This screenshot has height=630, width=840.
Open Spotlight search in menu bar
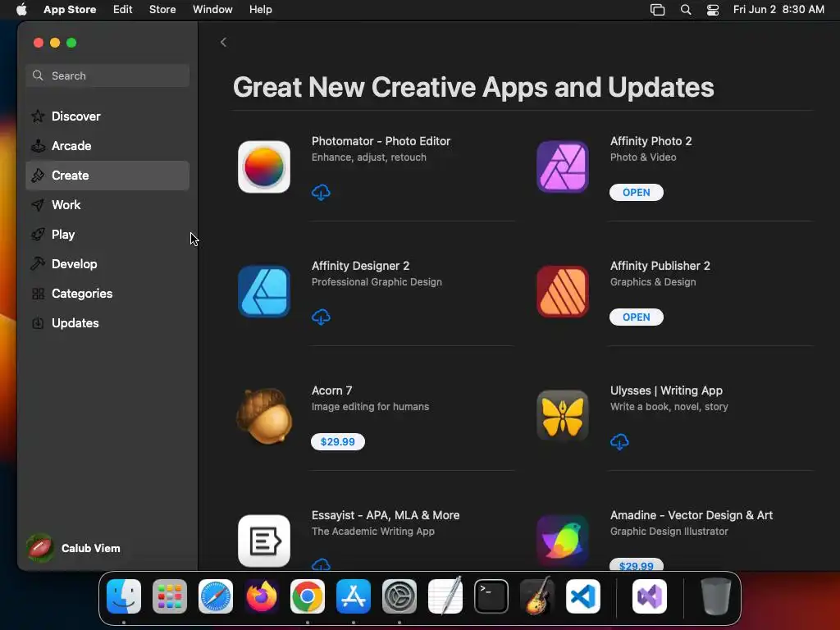(x=686, y=10)
